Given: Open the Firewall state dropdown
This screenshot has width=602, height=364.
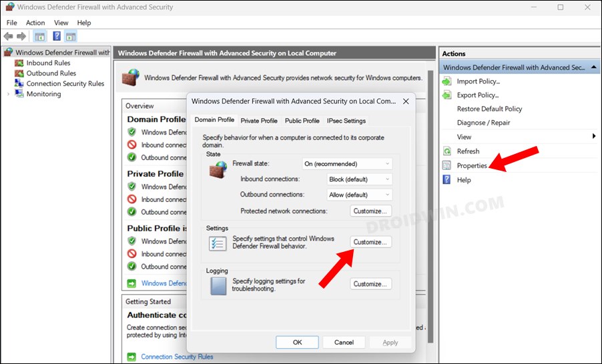Looking at the screenshot, I should tap(347, 164).
